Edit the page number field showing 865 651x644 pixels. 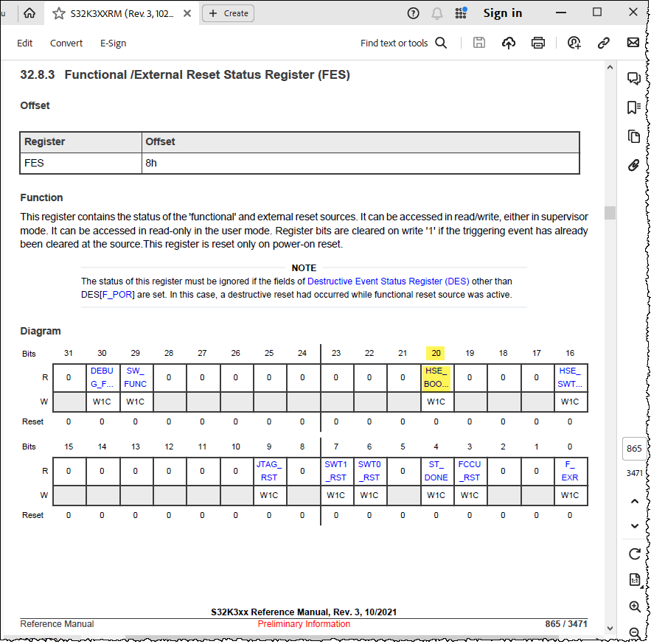633,448
